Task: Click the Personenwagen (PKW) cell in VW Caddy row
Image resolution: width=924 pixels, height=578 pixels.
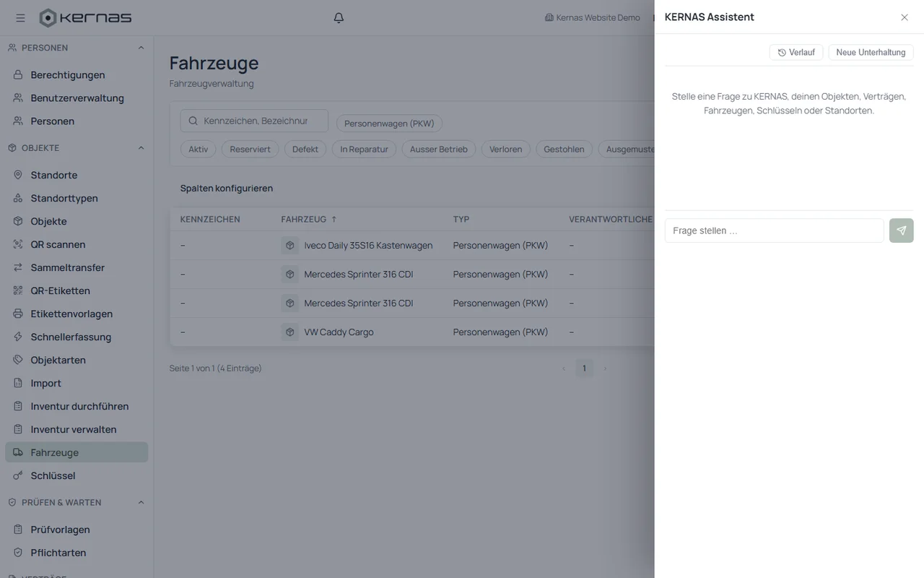Action: tap(501, 332)
